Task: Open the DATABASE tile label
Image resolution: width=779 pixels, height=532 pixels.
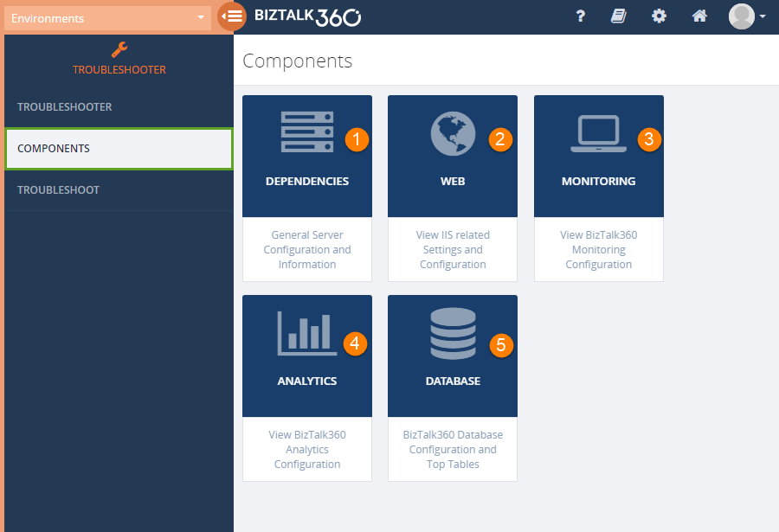Action: tap(453, 381)
